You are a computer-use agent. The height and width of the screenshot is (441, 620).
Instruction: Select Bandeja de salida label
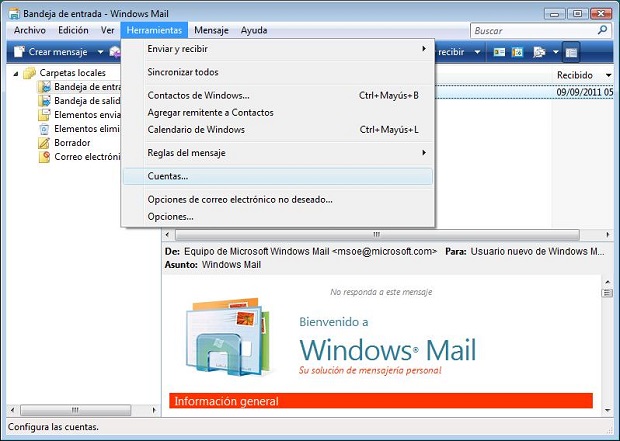point(87,101)
